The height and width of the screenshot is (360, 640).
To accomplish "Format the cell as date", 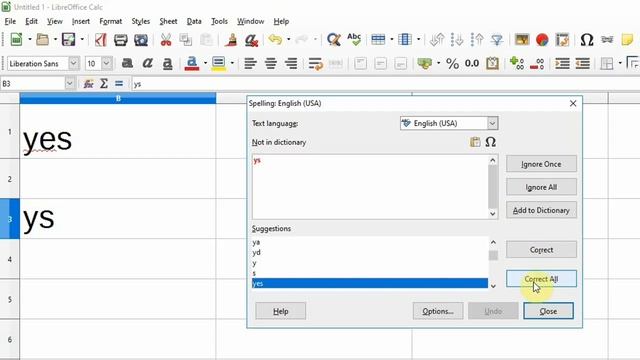I will 492,63.
